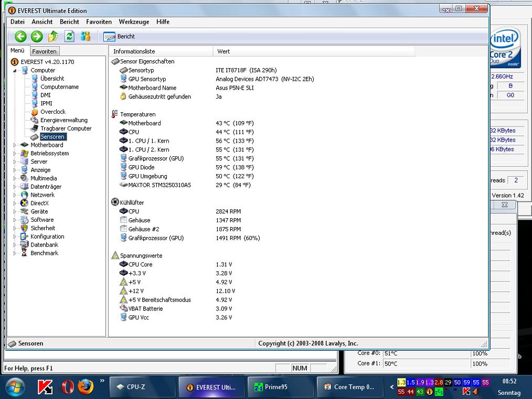Image resolution: width=532 pixels, height=399 pixels.
Task: Select the GPU Diode temperature row
Action: point(187,167)
